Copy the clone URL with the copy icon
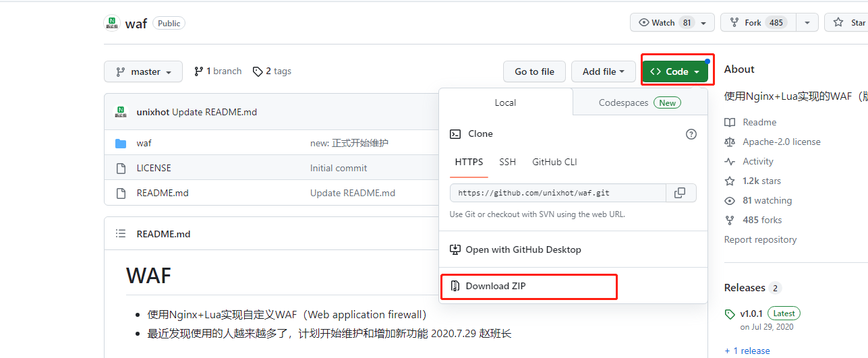This screenshot has height=358, width=868. tap(681, 193)
